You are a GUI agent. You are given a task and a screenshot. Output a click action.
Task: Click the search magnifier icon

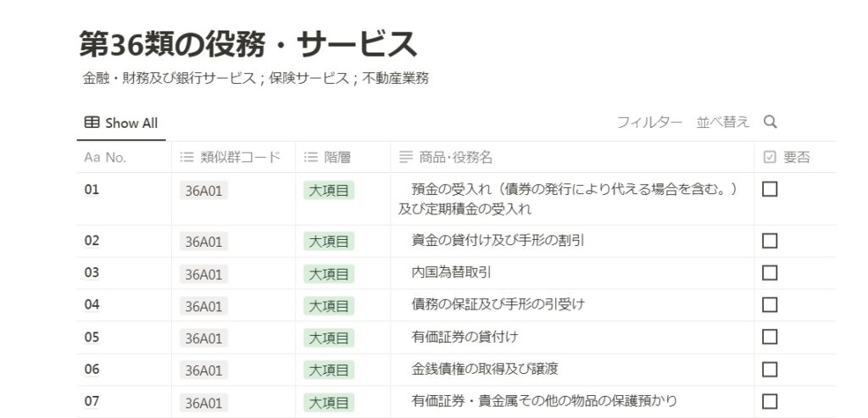pos(770,122)
